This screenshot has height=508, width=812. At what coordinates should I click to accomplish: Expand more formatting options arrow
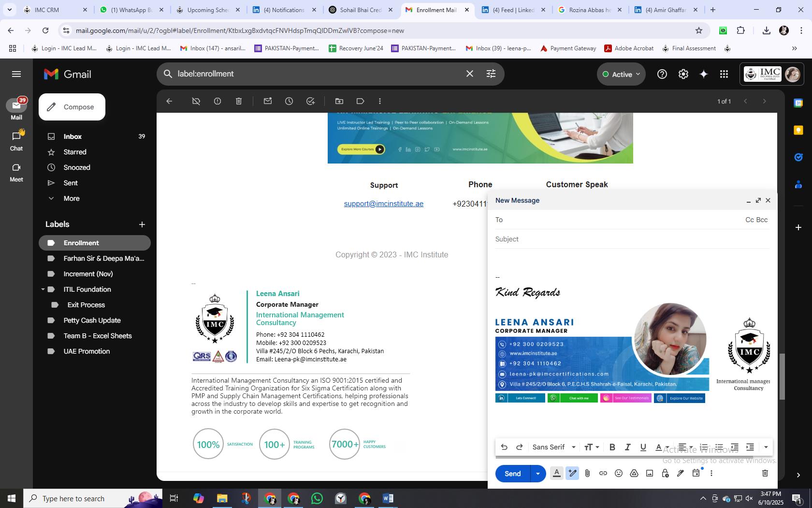coord(766,447)
